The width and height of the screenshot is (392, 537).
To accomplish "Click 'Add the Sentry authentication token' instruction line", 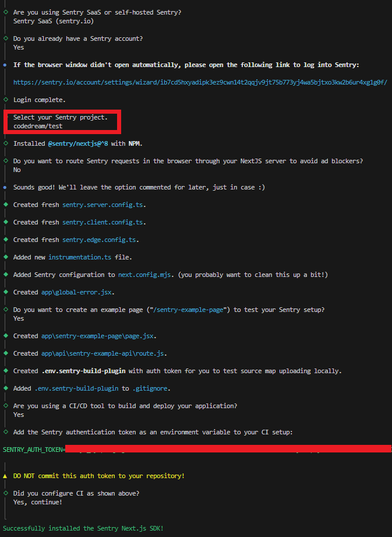I will pyautogui.click(x=153, y=432).
